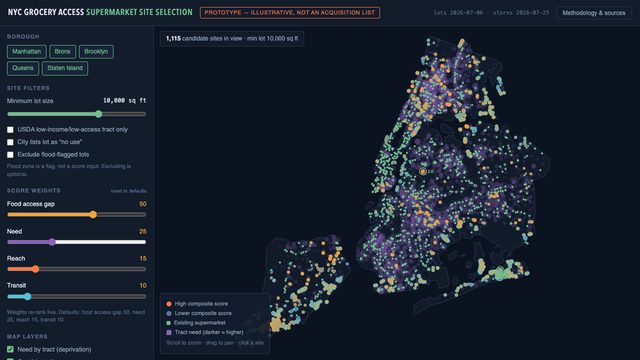Click the Tract need legend swatch
This screenshot has width=640, height=360.
click(x=169, y=332)
